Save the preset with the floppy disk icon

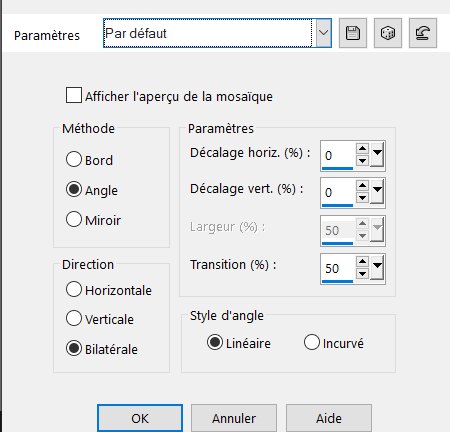click(353, 33)
